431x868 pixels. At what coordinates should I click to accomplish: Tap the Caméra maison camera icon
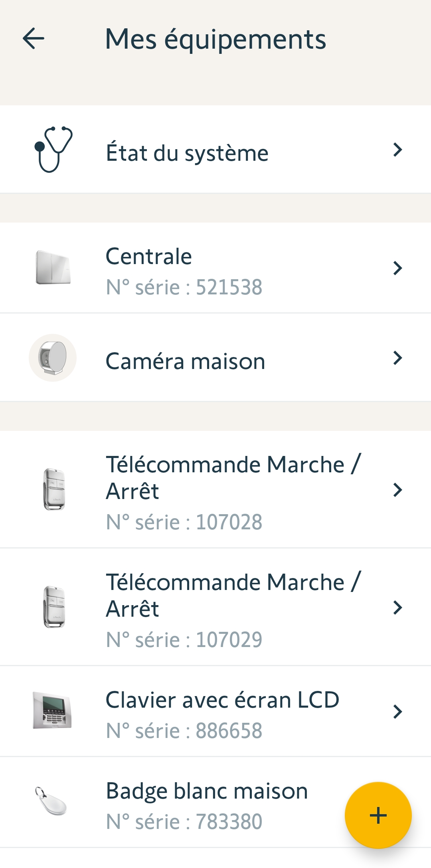tap(53, 358)
